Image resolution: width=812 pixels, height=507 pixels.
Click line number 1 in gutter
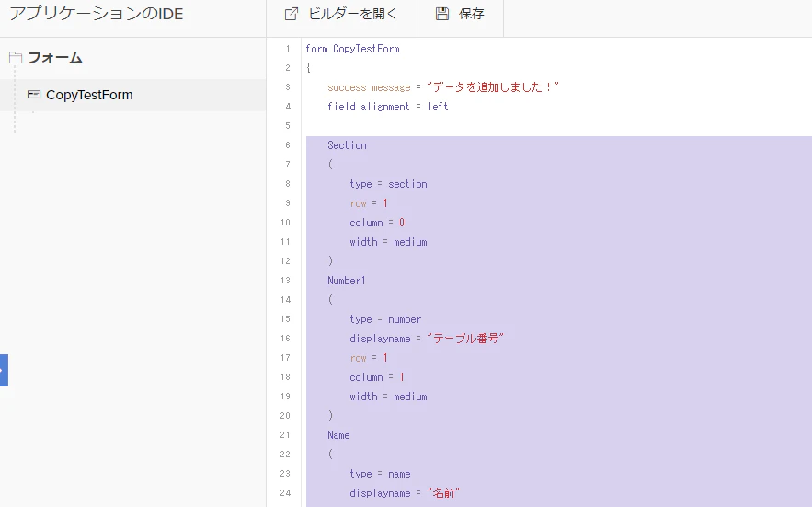coord(288,49)
